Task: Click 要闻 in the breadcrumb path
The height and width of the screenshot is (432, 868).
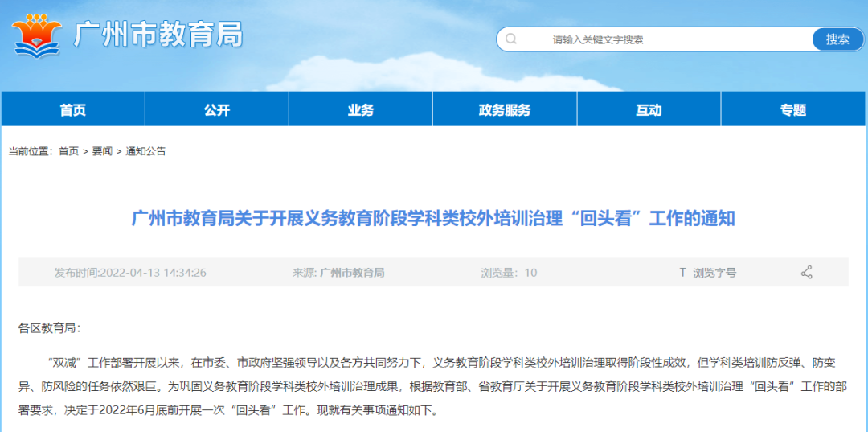Action: tap(102, 151)
